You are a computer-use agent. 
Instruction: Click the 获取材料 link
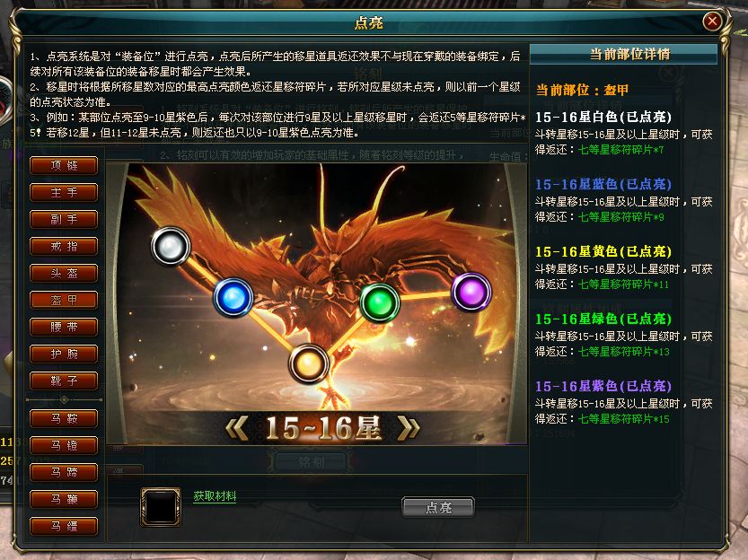216,496
